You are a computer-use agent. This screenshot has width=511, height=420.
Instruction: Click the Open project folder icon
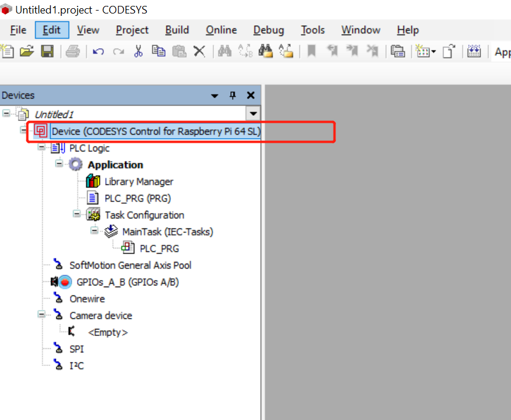pos(26,51)
